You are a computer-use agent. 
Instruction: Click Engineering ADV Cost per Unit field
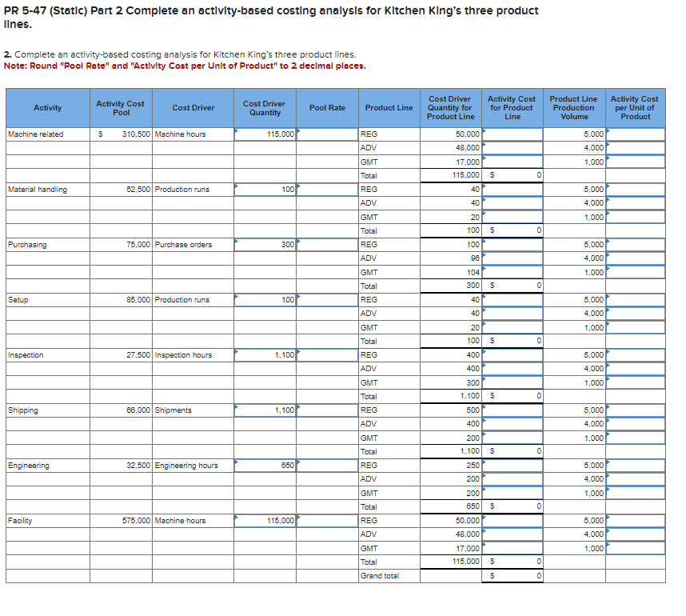click(636, 479)
